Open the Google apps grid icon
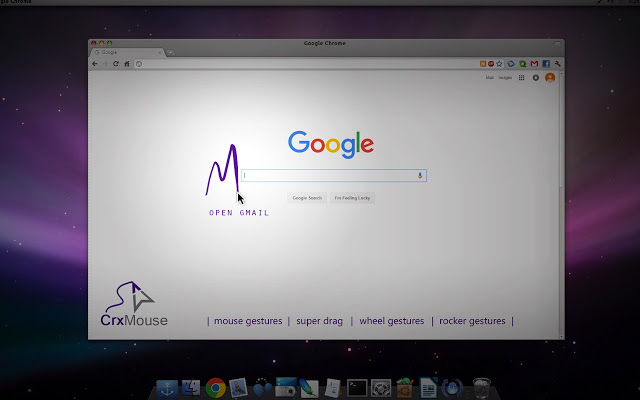The height and width of the screenshot is (400, 640). coord(521,78)
